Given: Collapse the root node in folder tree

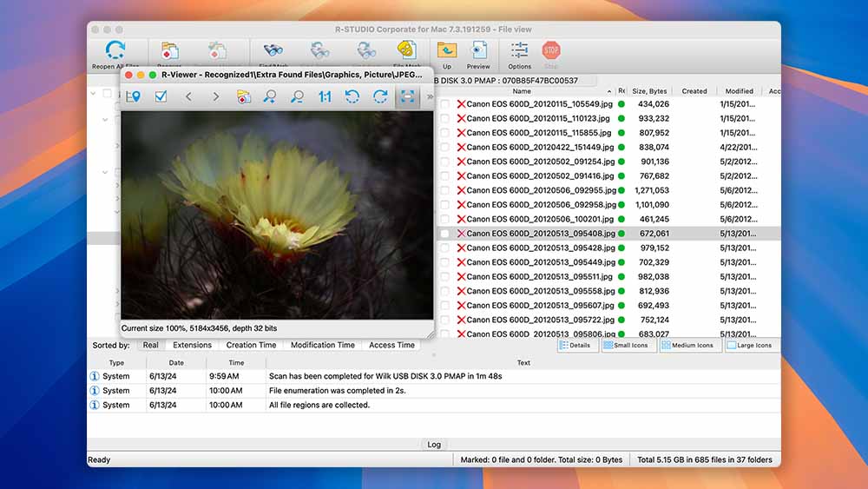Looking at the screenshot, I should pyautogui.click(x=93, y=93).
